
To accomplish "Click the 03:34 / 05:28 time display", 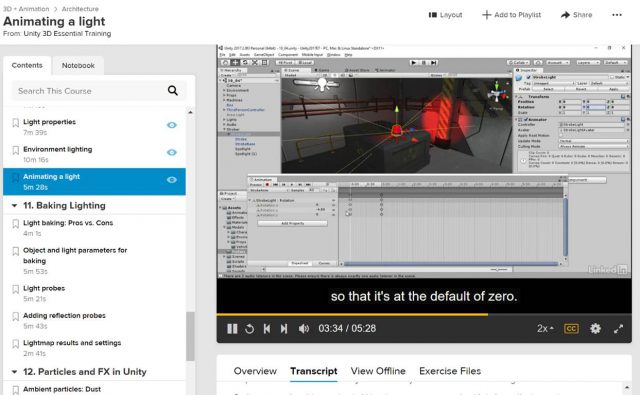I will coord(347,328).
